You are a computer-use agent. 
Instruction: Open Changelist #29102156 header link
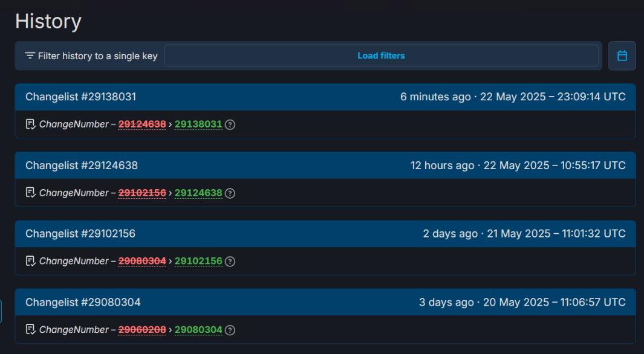80,234
